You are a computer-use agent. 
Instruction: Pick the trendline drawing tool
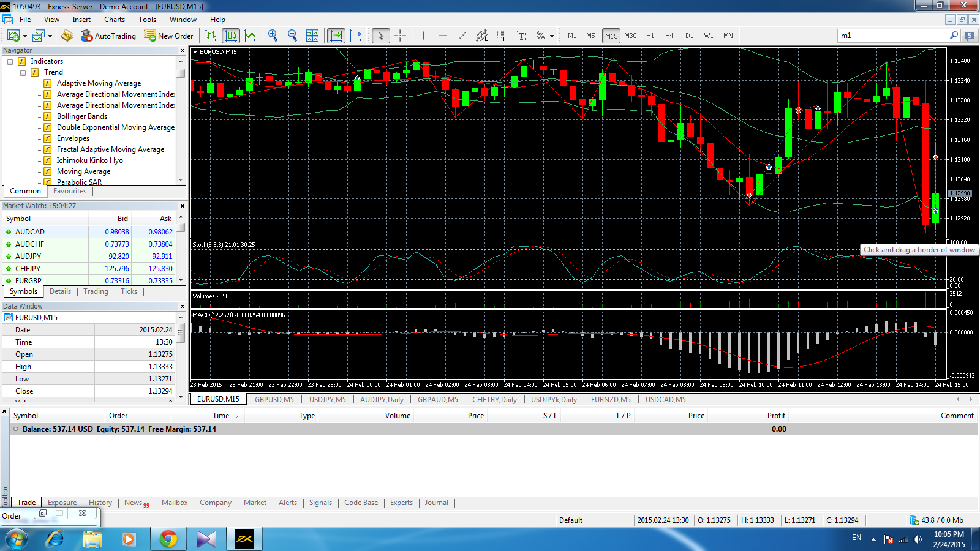tap(462, 36)
